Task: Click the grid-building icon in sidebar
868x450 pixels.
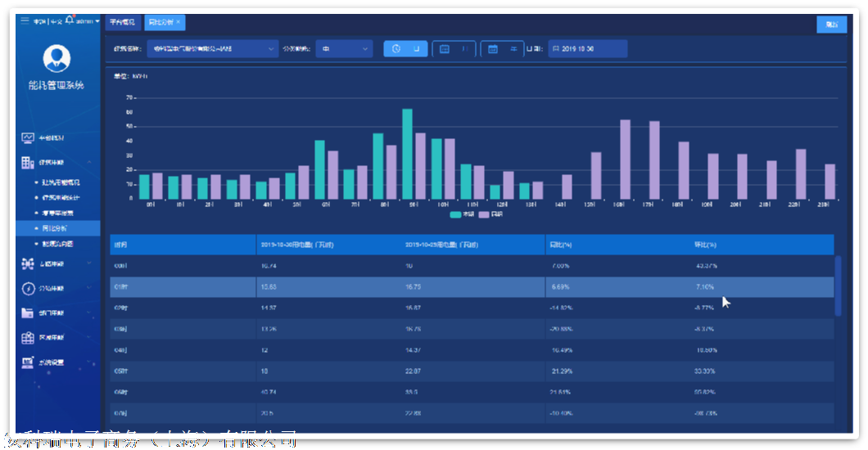Action: (28, 337)
